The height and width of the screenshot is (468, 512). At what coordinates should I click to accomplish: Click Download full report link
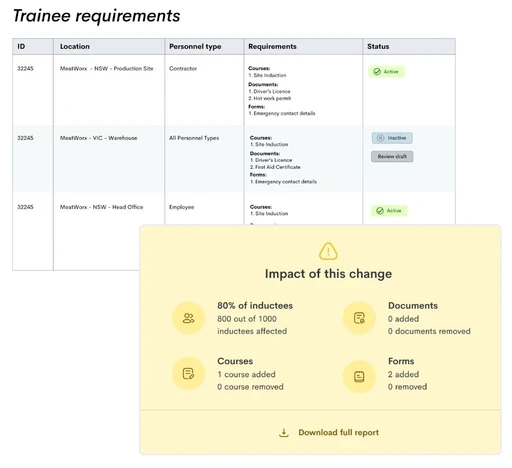point(338,432)
